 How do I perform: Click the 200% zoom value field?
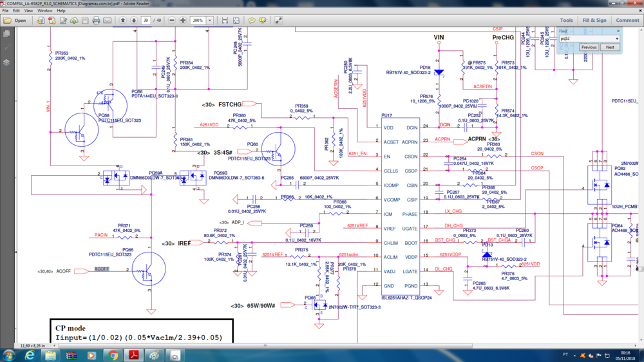tap(198, 20)
